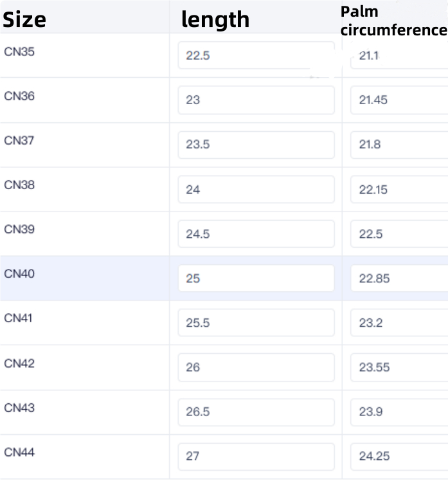Select the CN41 length field with 25.5
The width and height of the screenshot is (448, 483).
tap(256, 323)
